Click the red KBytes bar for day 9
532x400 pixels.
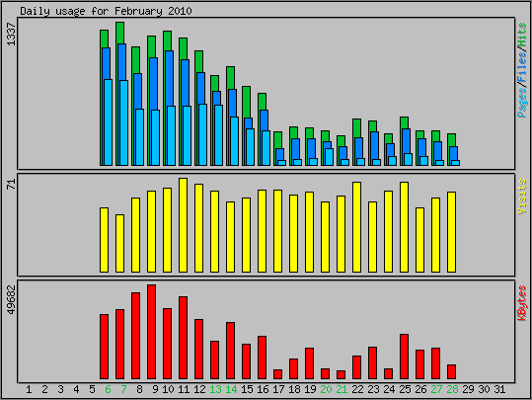point(151,332)
